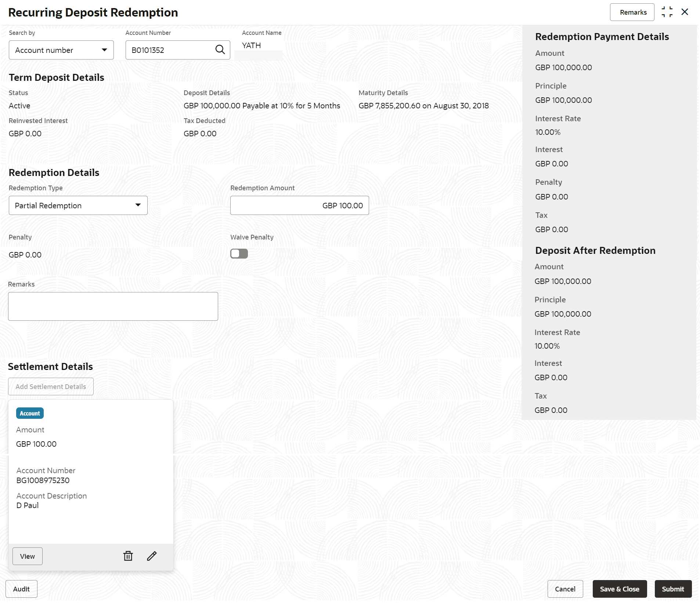Open the Search by dropdown
This screenshot has width=700, height=608.
tap(61, 50)
